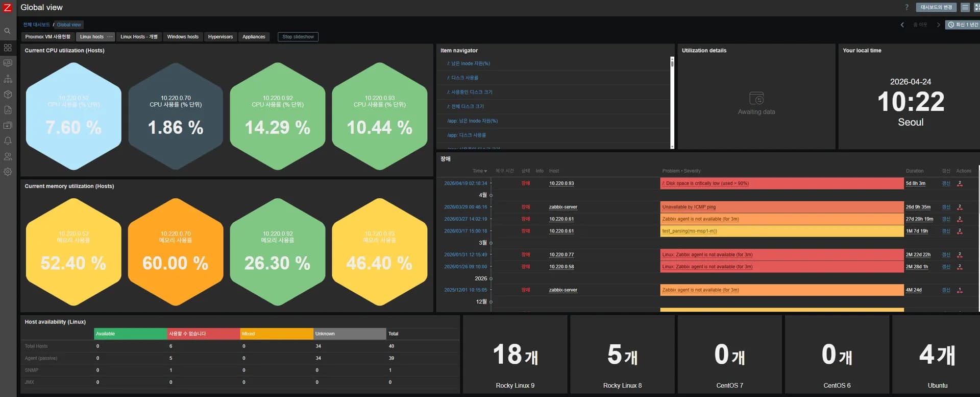Select '/: 디스크 사용률' in Item navigator
Viewport: 980px width, 397px height.
[x=463, y=78]
